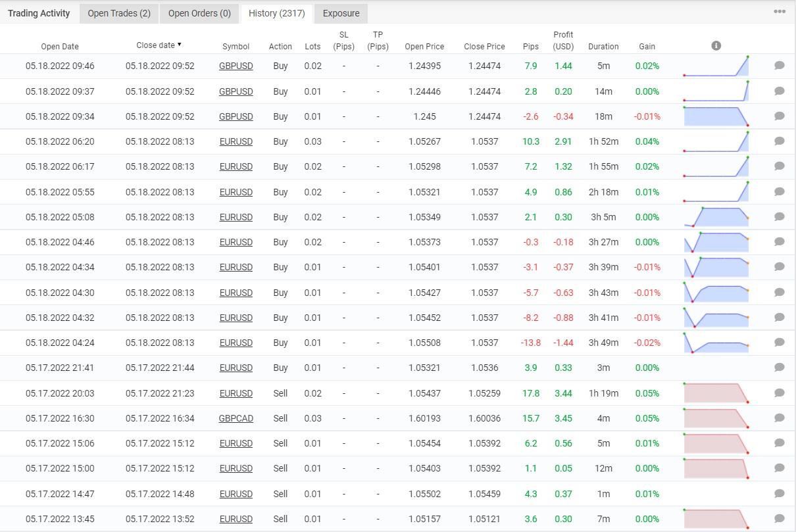
Task: Sort by the Pips column header
Action: click(530, 47)
